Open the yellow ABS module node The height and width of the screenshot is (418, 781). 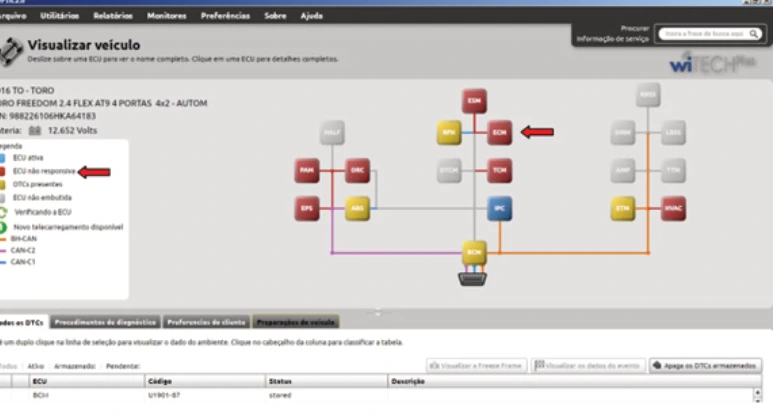click(x=357, y=208)
